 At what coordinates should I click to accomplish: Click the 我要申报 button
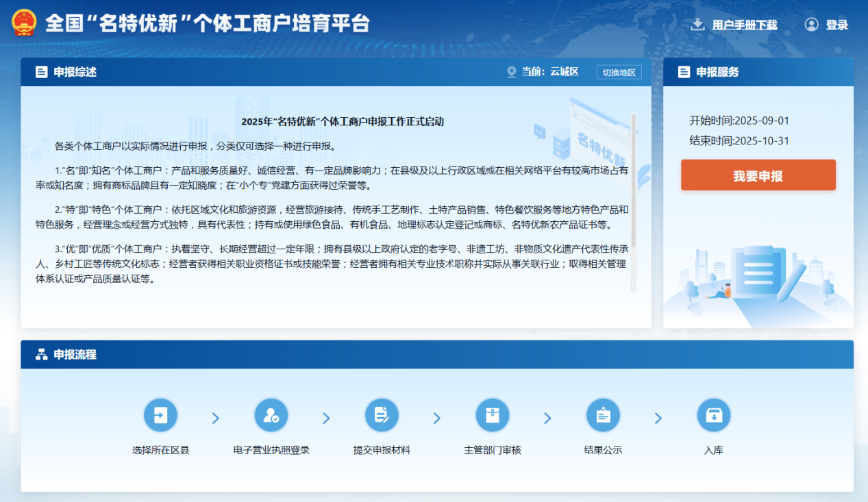coord(758,175)
